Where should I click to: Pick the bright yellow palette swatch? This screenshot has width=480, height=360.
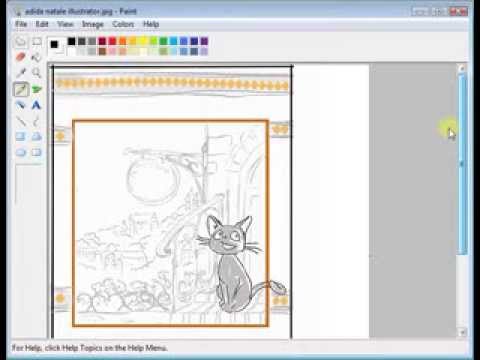[143, 41]
